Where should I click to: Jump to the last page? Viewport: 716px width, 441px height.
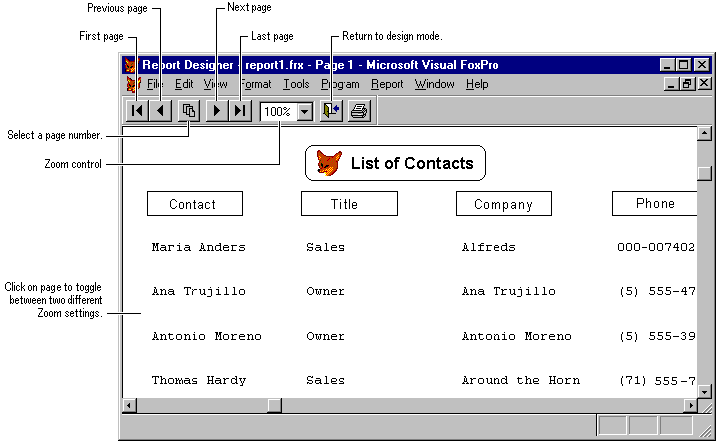tap(239, 110)
